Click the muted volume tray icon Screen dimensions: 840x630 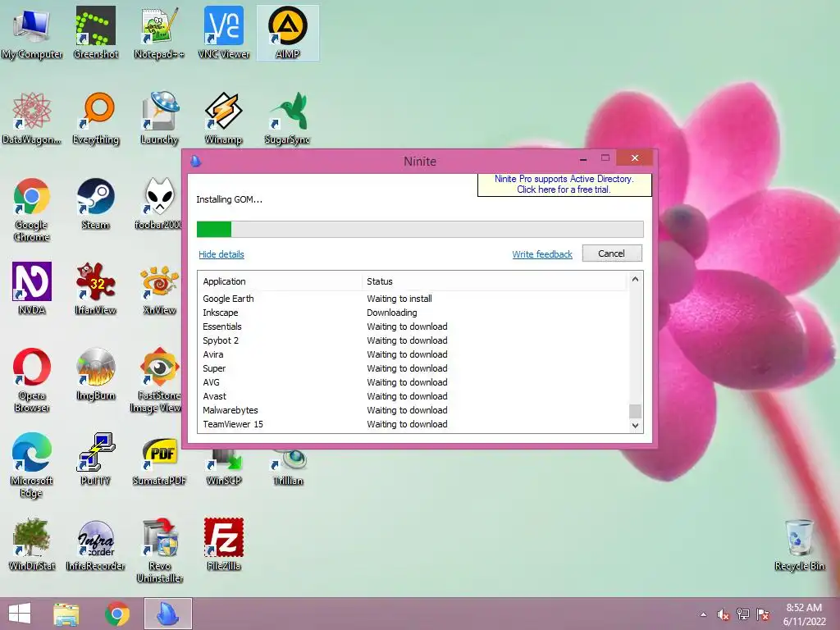(724, 614)
